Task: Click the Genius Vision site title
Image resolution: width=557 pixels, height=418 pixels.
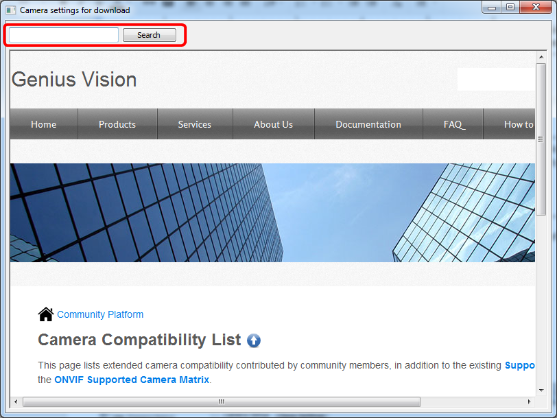Action: click(x=74, y=79)
